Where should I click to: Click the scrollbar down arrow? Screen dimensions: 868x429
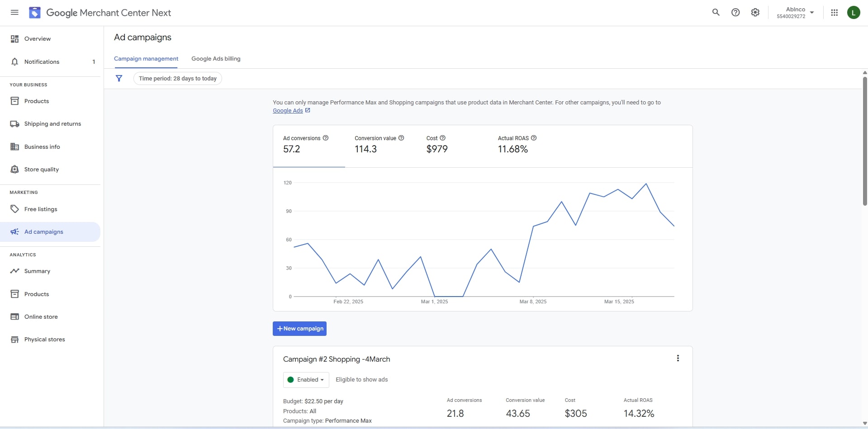pyautogui.click(x=864, y=424)
